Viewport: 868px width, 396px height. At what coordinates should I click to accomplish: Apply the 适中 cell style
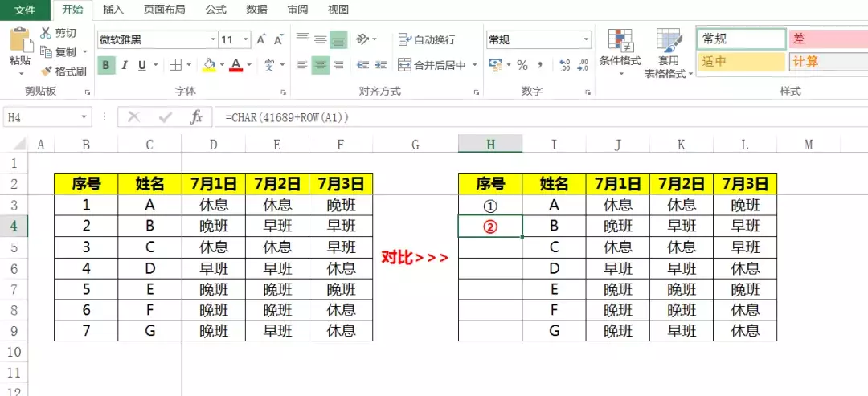click(741, 61)
